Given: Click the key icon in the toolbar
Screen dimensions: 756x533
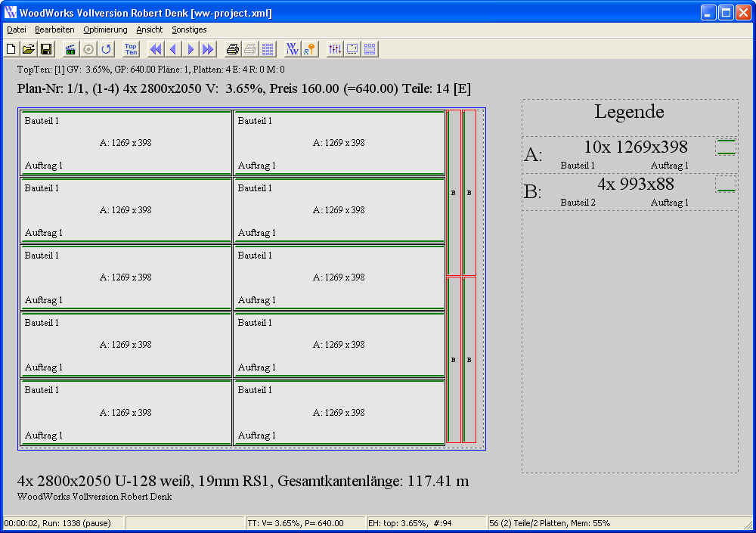Looking at the screenshot, I should [x=308, y=48].
